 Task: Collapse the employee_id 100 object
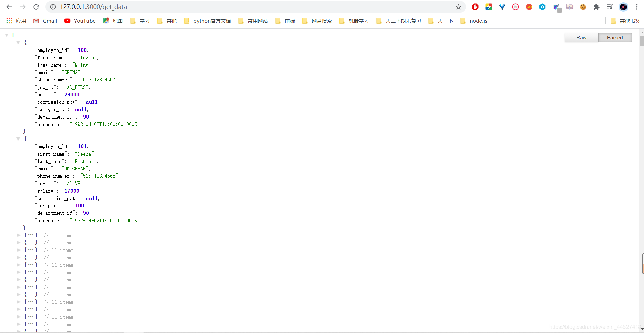[18, 42]
